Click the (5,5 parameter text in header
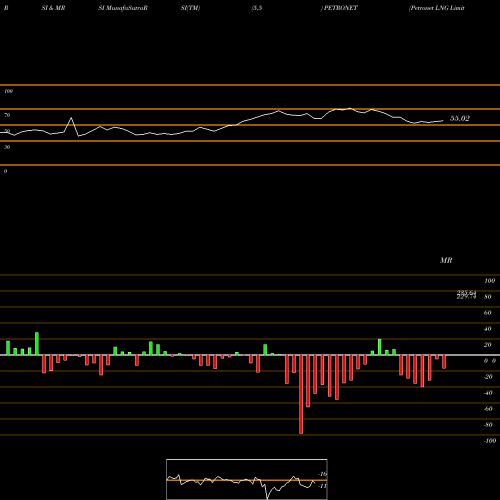Viewport: 500px width, 500px height. click(257, 8)
